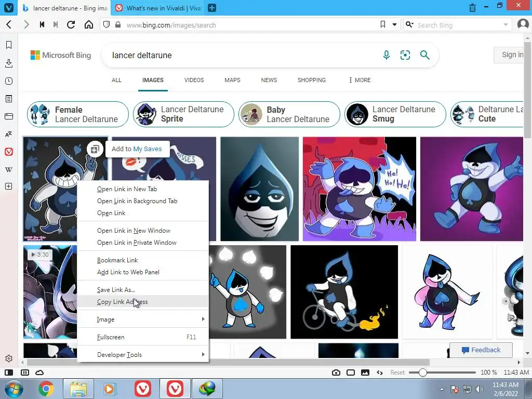
Task: Click the rewind history button
Action: point(42,24)
